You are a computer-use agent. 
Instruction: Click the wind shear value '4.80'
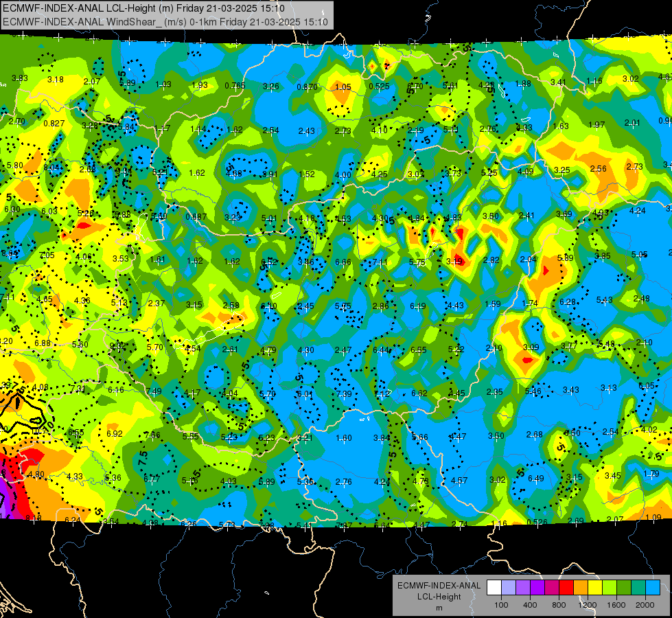click(36, 474)
